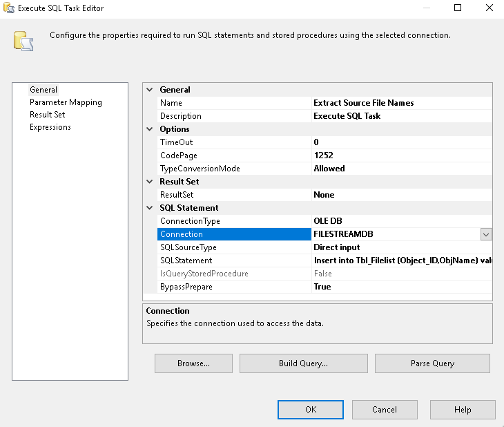Viewport: 504px width, 427px height.
Task: Open the Connection dropdown arrow
Action: 486,234
